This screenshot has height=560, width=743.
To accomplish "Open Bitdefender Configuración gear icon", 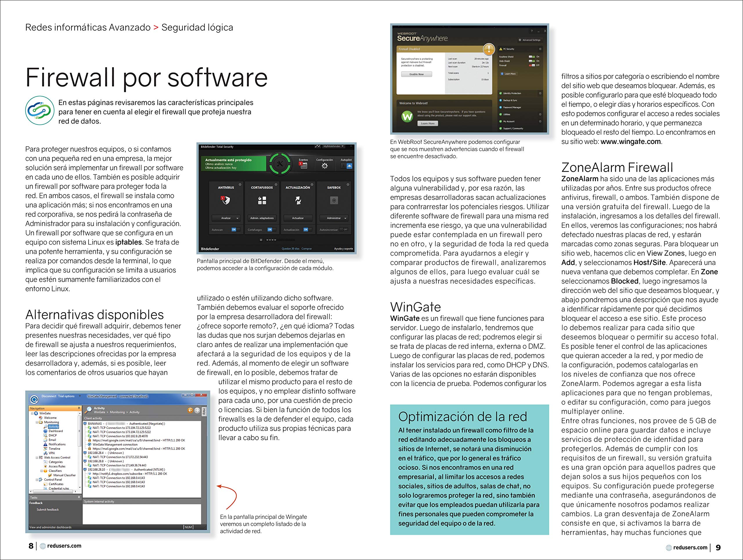I will (x=324, y=165).
